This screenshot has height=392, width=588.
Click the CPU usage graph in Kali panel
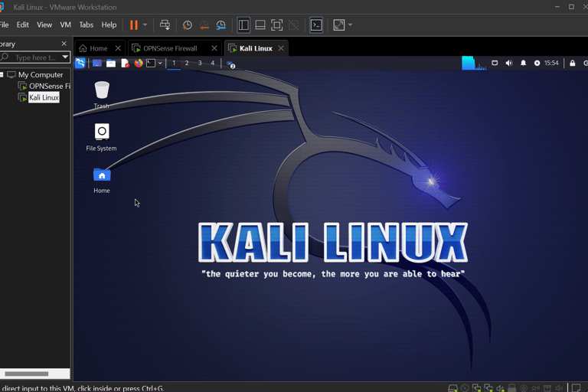pos(474,63)
